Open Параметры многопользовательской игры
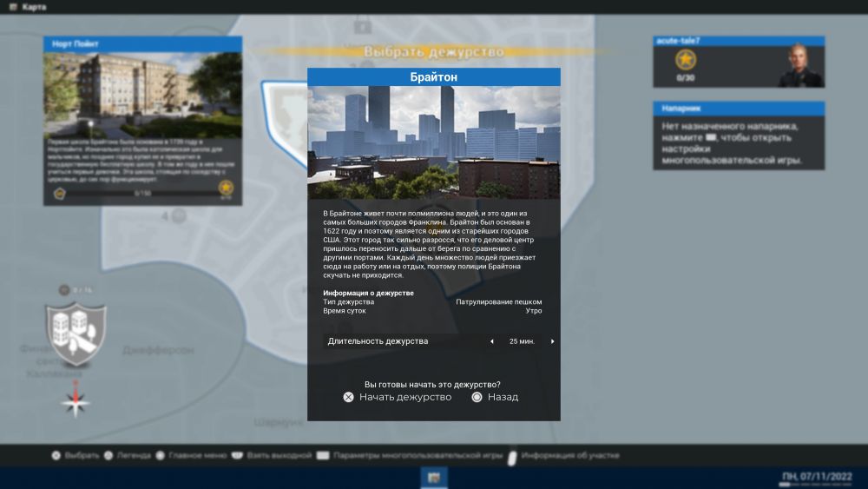The height and width of the screenshot is (489, 868). (417, 455)
